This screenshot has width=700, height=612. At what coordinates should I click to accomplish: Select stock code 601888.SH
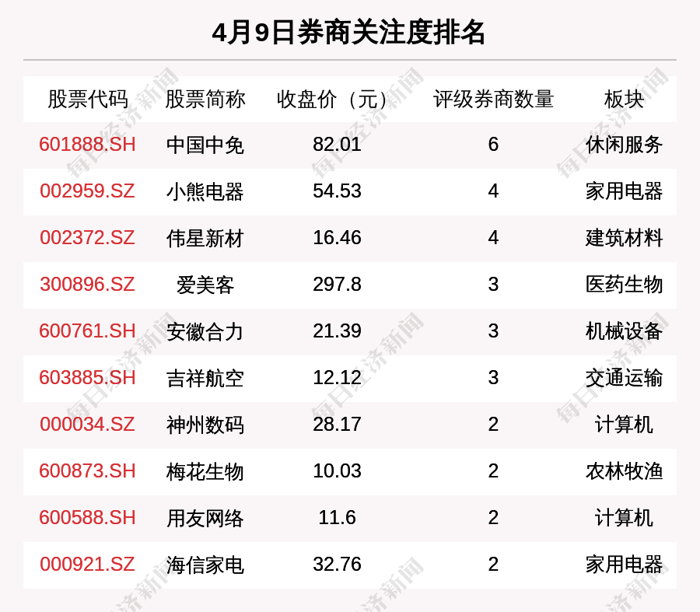point(87,145)
